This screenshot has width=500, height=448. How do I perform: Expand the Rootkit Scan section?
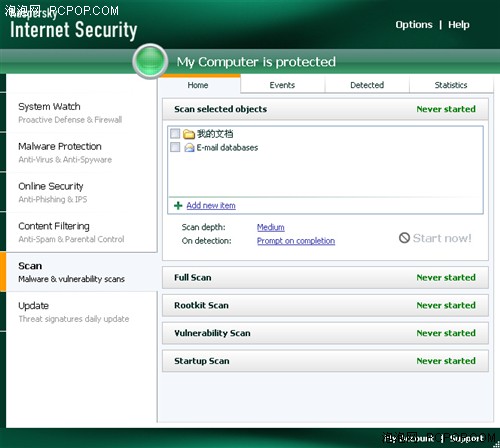[325, 305]
